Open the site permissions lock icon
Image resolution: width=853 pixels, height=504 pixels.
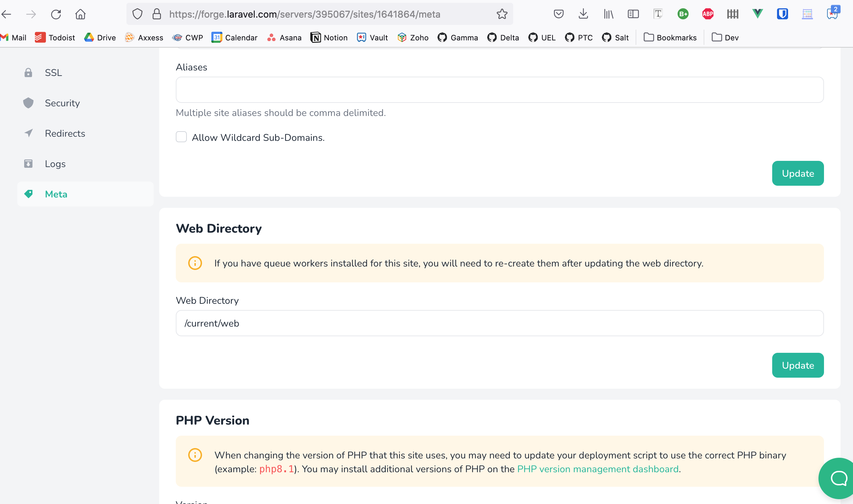pyautogui.click(x=157, y=14)
